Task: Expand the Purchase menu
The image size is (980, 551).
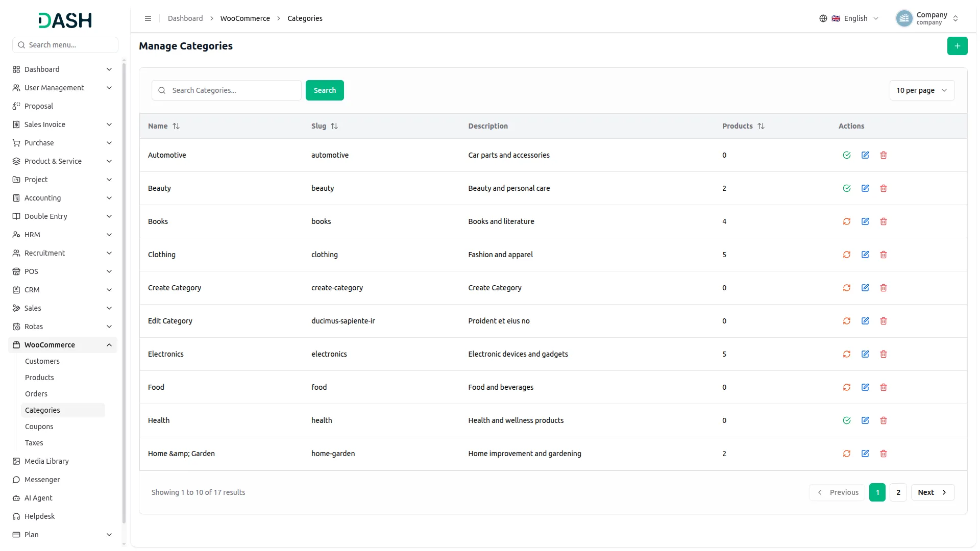Action: click(x=62, y=143)
